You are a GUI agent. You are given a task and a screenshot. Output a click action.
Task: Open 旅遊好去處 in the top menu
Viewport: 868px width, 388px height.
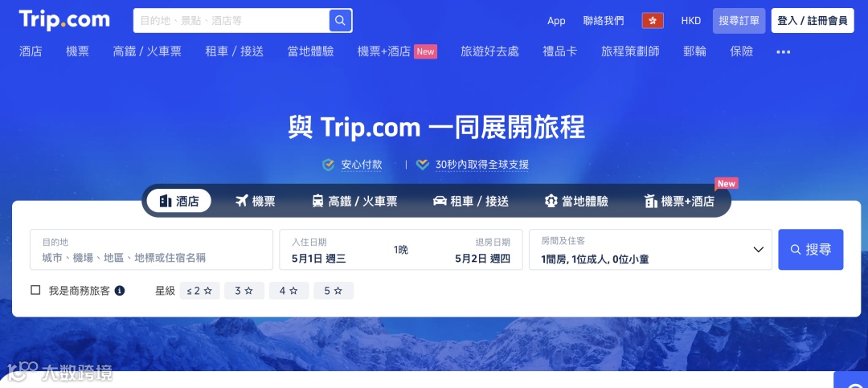tap(489, 51)
